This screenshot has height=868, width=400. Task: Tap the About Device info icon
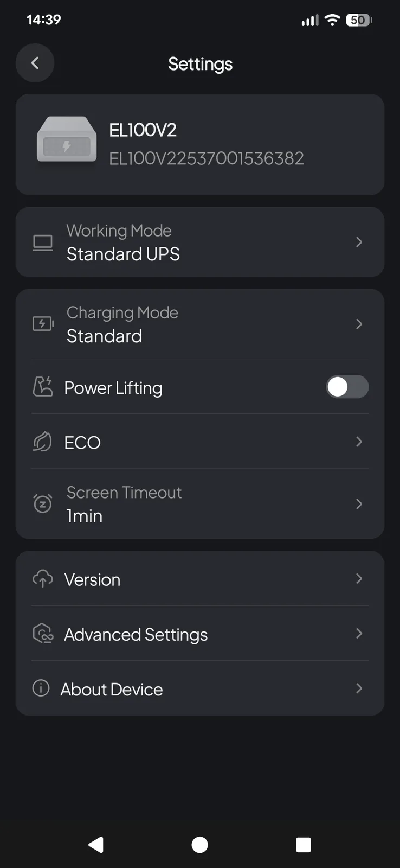click(41, 688)
